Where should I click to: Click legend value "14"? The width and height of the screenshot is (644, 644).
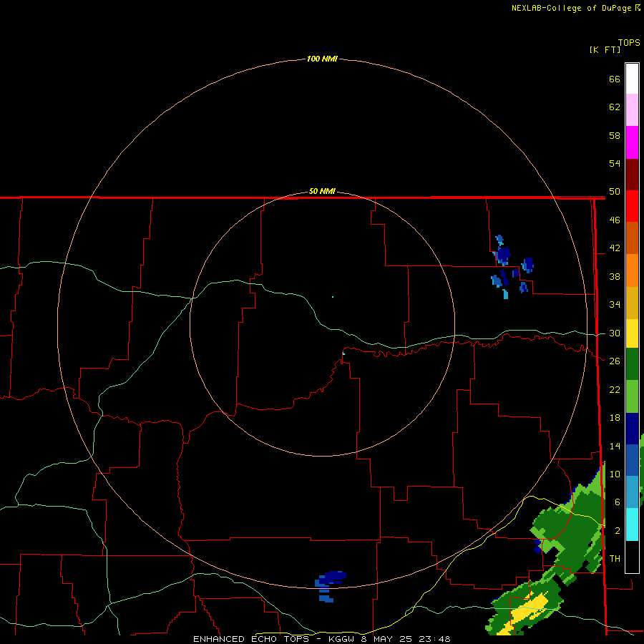tap(615, 446)
